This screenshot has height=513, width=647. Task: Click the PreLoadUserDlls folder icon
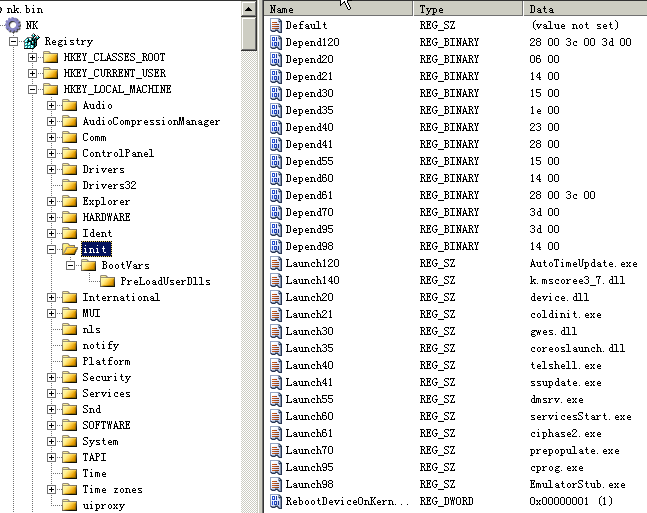click(107, 282)
